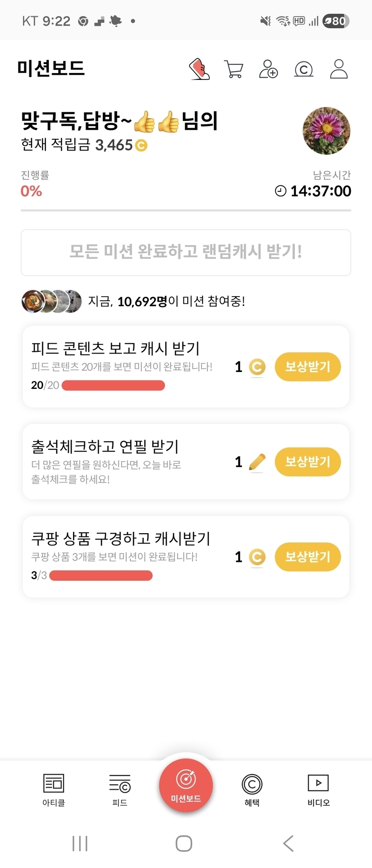Open the cash coin icon in header
Screen dimensions: 372x868
coord(303,69)
